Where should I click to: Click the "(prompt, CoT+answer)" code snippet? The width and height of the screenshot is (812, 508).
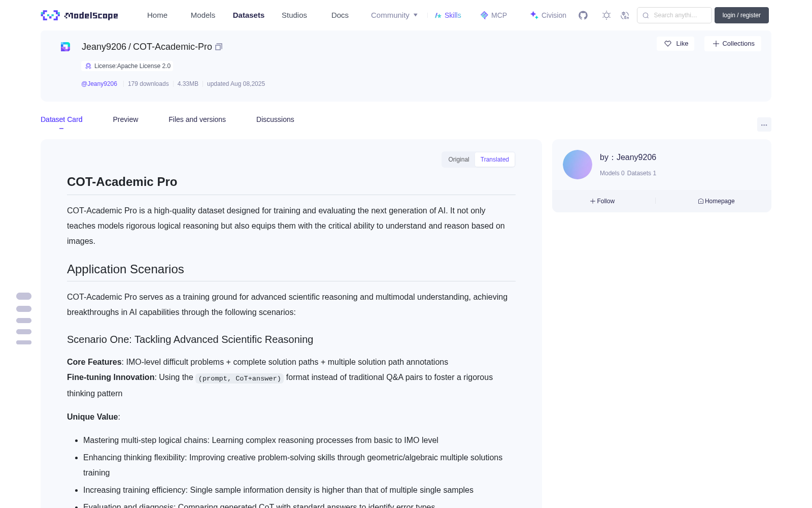coord(240,378)
